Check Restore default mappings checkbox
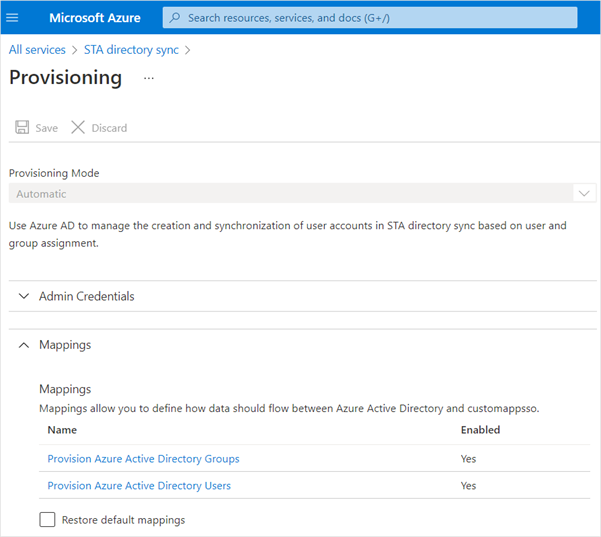The image size is (601, 537). tap(47, 520)
